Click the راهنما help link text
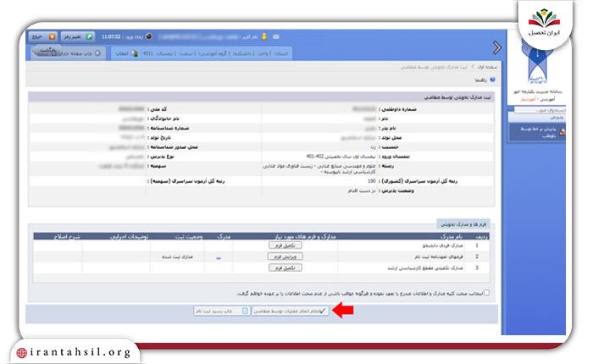The image size is (593, 364). pyautogui.click(x=481, y=80)
